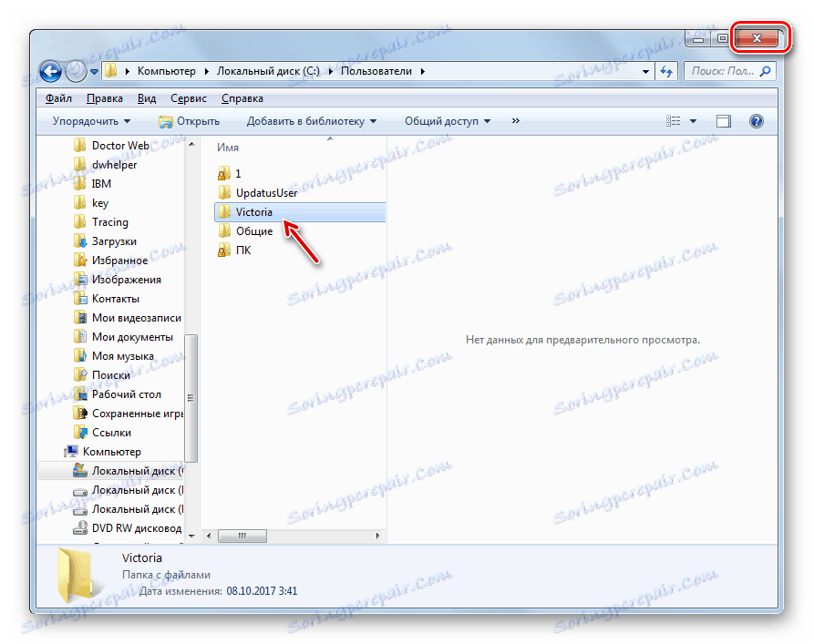Click the change view icon
The width and height of the screenshot is (814, 644).
674,121
